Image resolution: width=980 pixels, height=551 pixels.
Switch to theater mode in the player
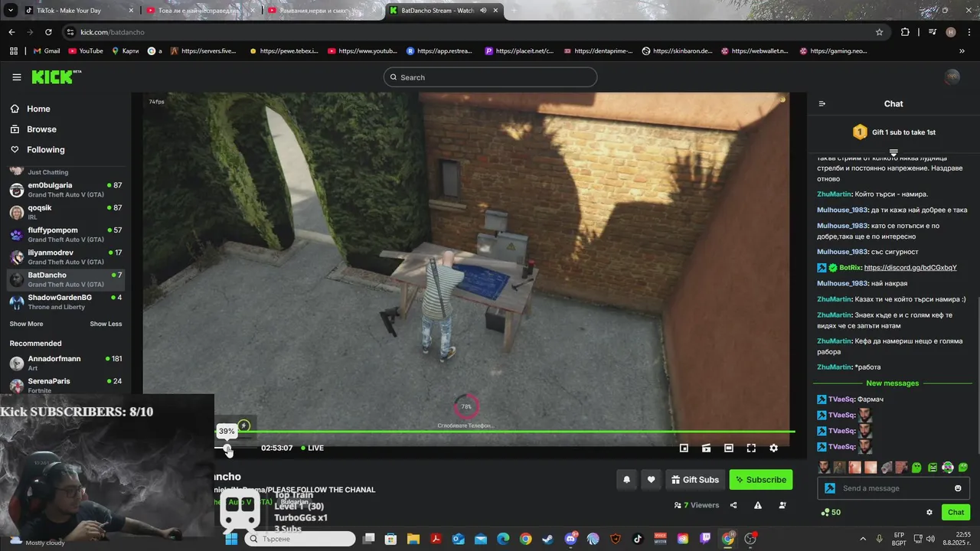coord(729,448)
